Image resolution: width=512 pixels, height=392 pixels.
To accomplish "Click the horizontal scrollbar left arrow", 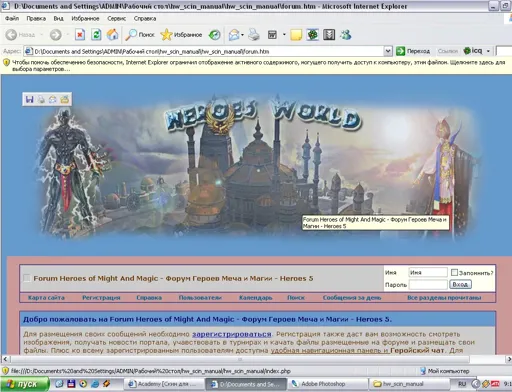I will coord(5,359).
